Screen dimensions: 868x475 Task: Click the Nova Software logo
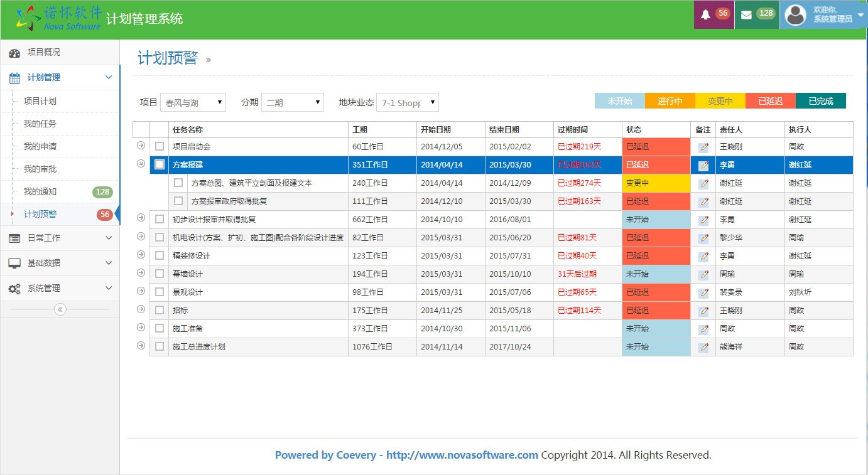(x=58, y=18)
